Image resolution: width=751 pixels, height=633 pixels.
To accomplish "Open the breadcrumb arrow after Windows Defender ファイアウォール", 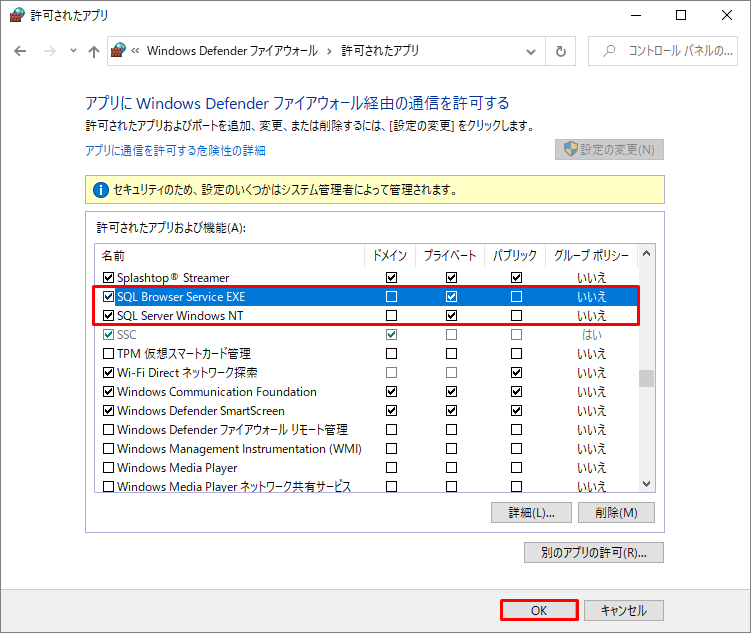I will pyautogui.click(x=329, y=51).
